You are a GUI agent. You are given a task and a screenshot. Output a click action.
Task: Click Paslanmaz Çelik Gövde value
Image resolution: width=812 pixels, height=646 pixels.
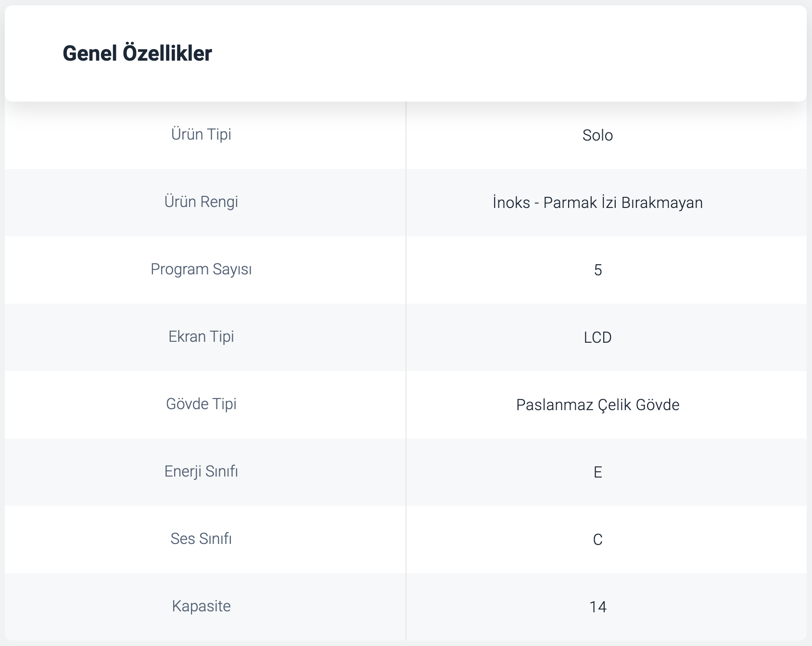(x=597, y=405)
